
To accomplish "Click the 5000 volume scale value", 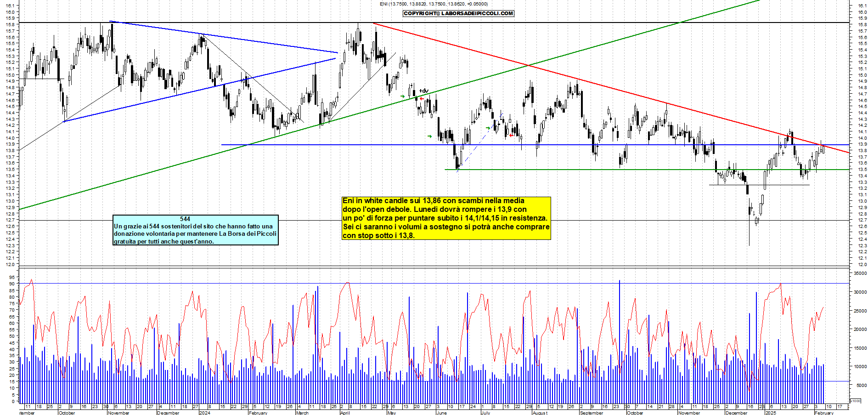I will click(861, 386).
